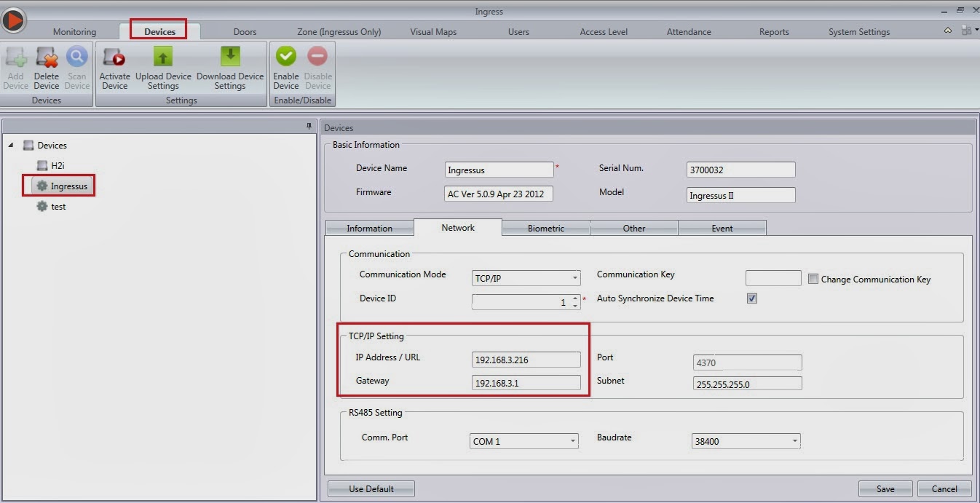Open the Access Level tab
This screenshot has height=503, width=980.
click(x=604, y=31)
